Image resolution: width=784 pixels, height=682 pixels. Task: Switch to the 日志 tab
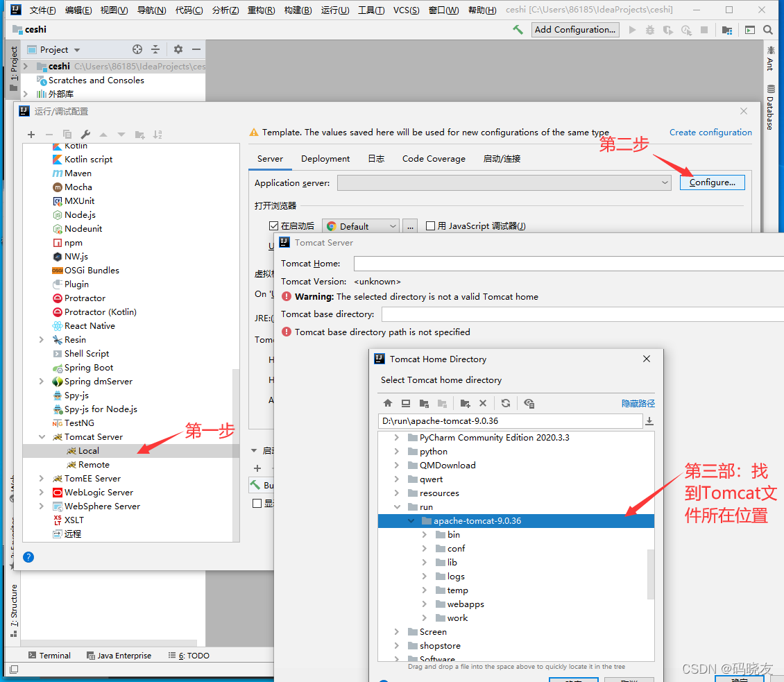click(x=376, y=158)
